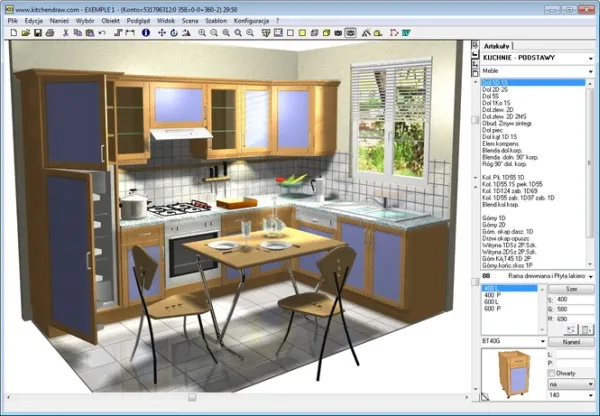Select 'Górny 2D' in articles list
Image resolution: width=600 pixels, height=416 pixels.
tap(494, 225)
